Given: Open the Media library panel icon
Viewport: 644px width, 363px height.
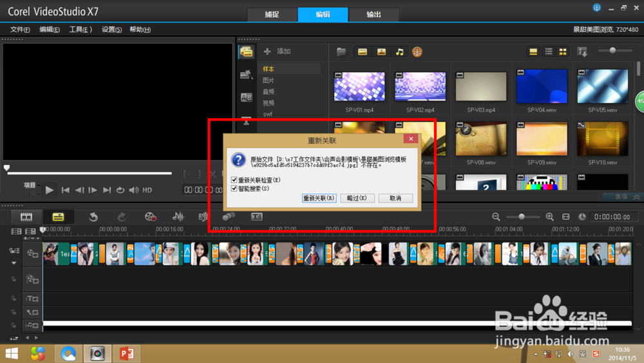Looking at the screenshot, I should 246,52.
